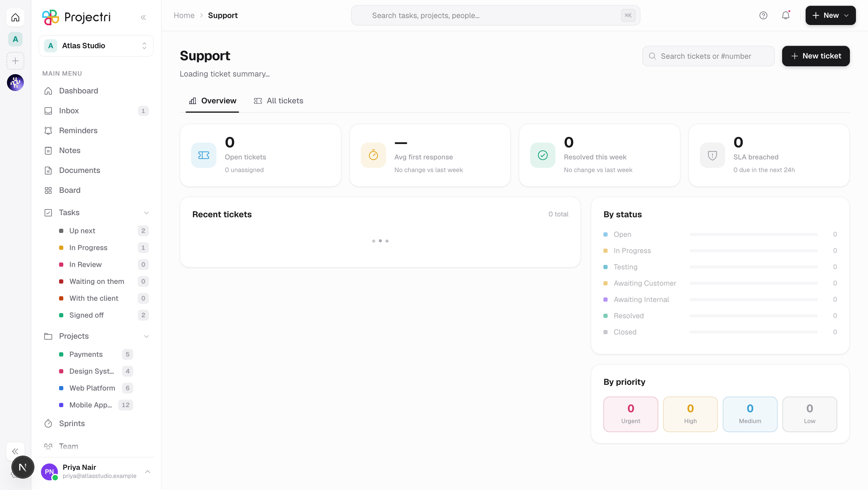Open Team in sidebar
Viewport: 868px width, 490px height.
tap(96, 446)
